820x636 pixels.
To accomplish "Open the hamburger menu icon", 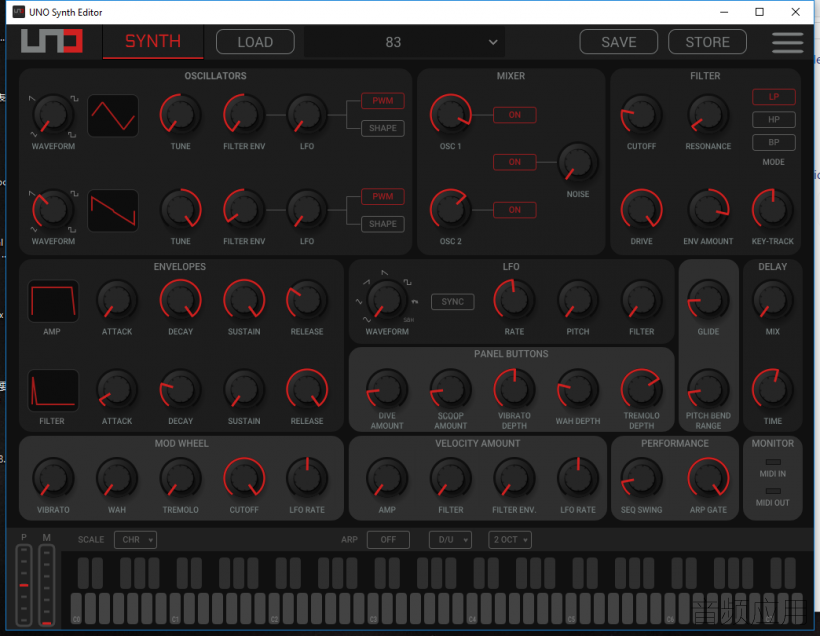I will [x=787, y=42].
